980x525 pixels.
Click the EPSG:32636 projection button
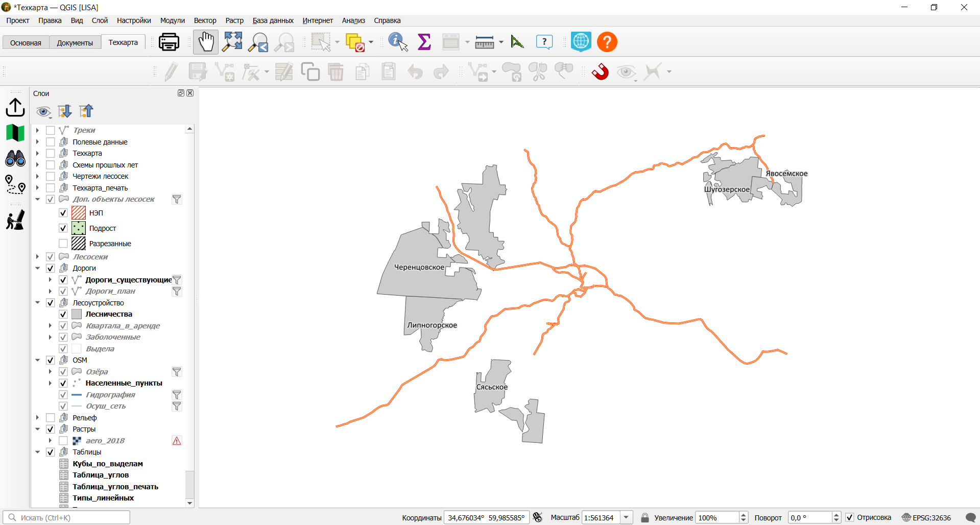(926, 517)
